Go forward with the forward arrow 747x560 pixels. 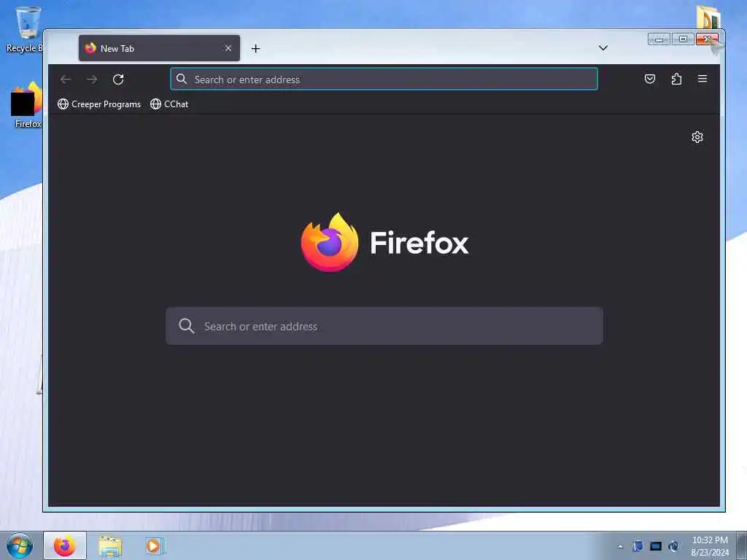pyautogui.click(x=92, y=79)
